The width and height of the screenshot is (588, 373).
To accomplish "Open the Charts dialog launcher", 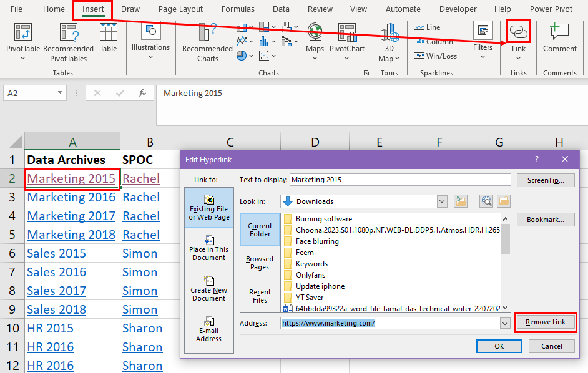I will point(366,73).
